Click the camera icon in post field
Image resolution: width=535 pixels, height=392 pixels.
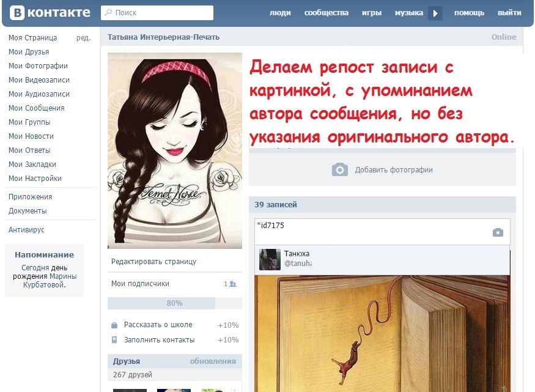pos(498,232)
